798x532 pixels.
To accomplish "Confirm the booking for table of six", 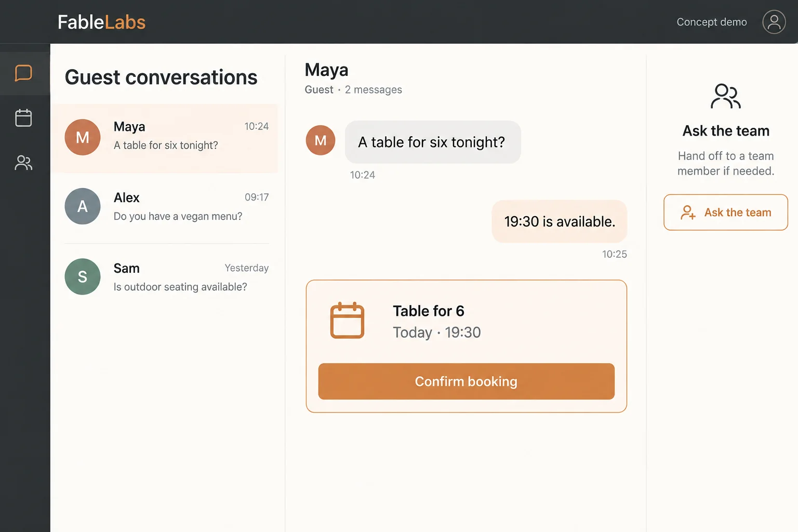I will tap(466, 381).
